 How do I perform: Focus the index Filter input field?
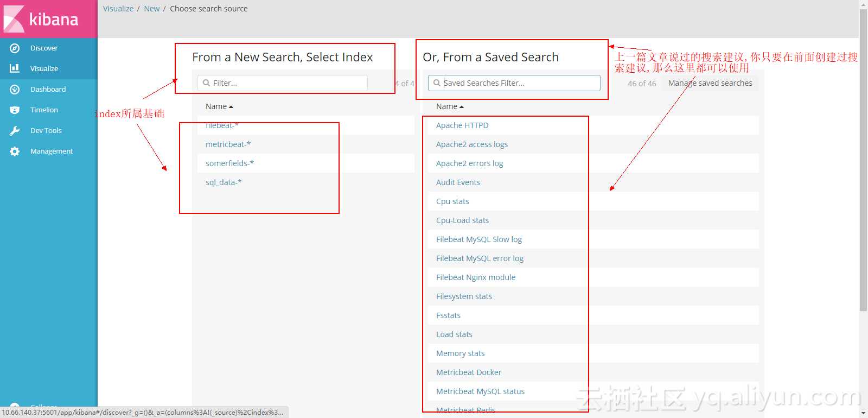283,83
